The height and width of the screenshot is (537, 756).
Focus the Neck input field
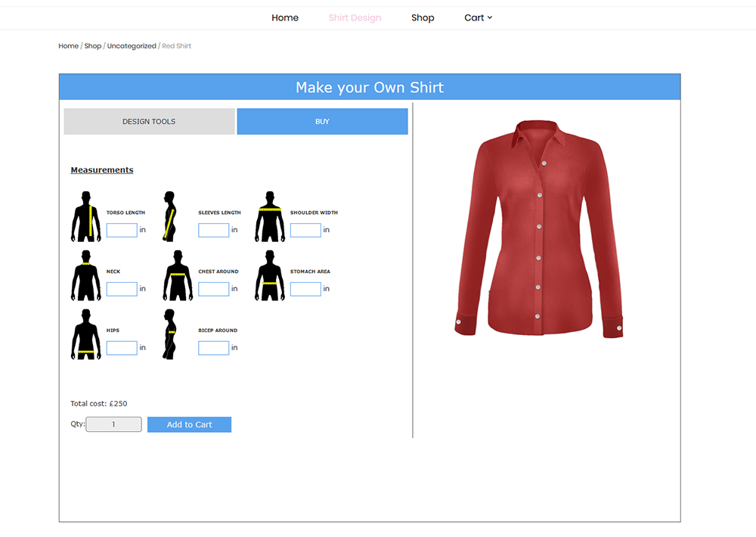tap(122, 289)
